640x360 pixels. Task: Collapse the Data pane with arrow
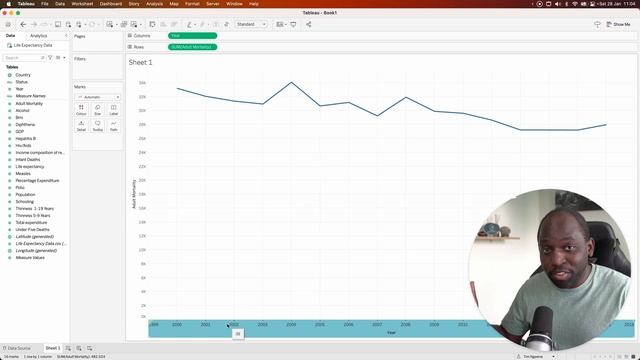coord(66,36)
